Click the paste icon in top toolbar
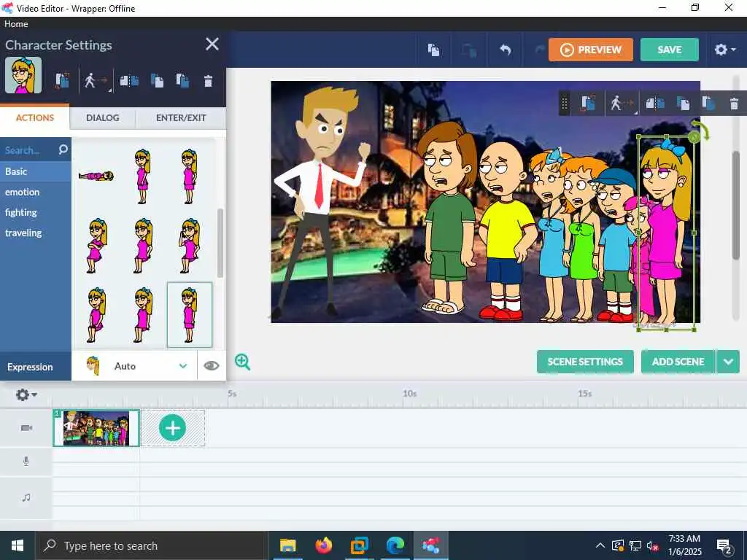 [x=469, y=50]
